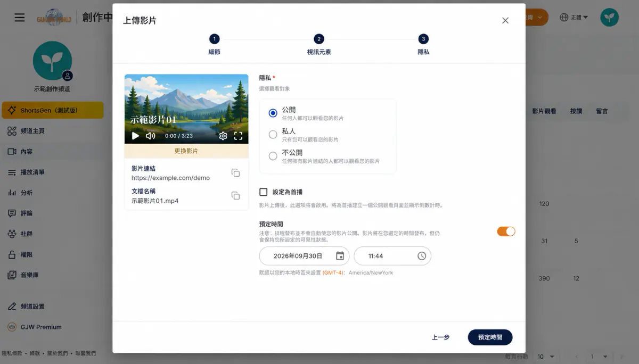Enter fullscreen on the video preview
639x364 pixels.
pyautogui.click(x=238, y=136)
